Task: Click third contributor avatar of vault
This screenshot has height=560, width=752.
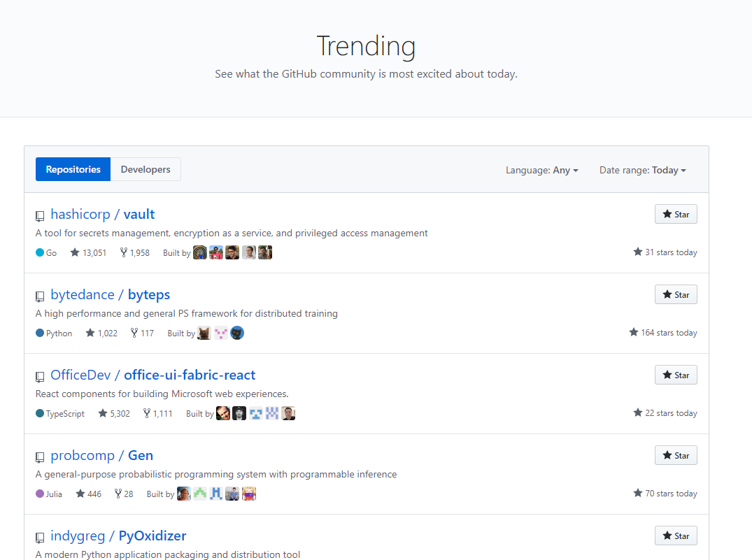Action: (x=233, y=252)
